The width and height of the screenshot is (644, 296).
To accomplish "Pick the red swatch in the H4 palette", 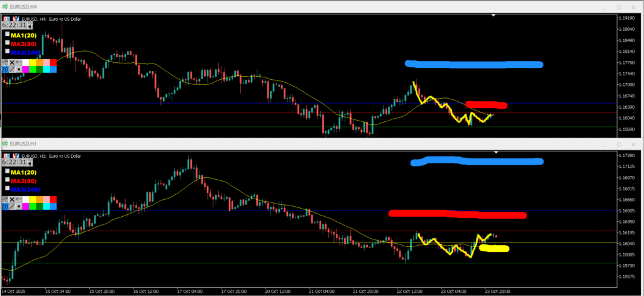I will [53, 62].
